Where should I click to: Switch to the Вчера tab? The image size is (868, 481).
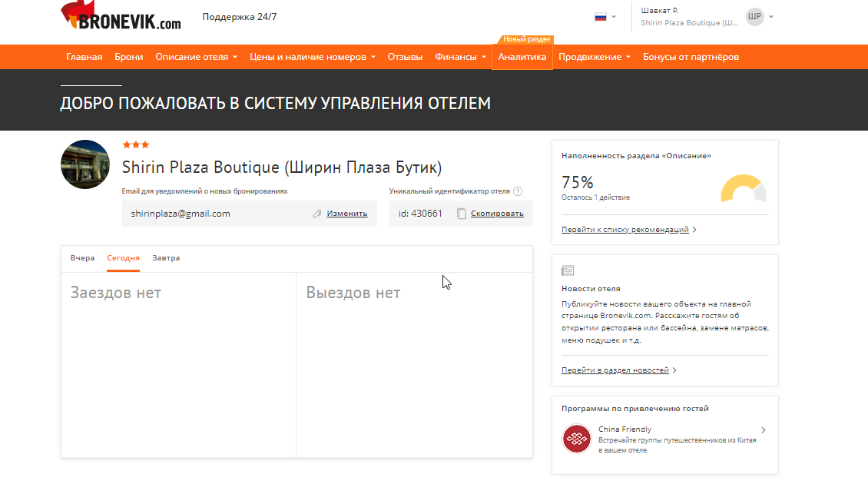pyautogui.click(x=82, y=258)
